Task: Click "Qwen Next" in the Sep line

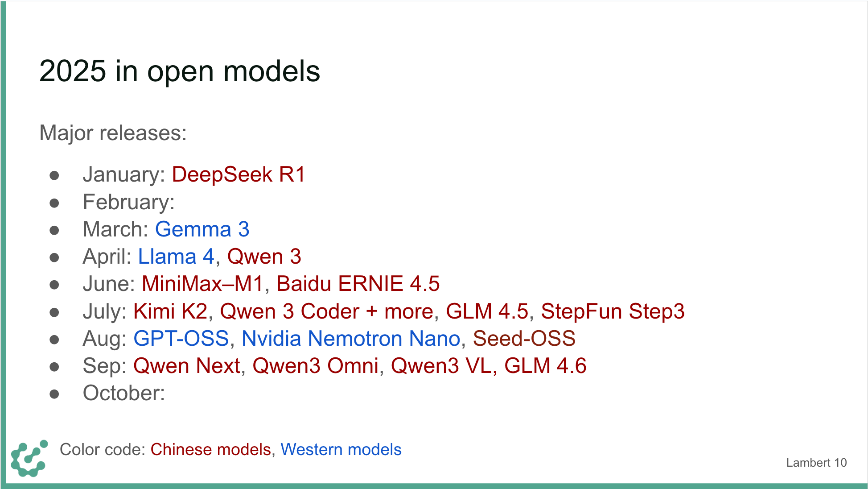Action: (187, 366)
